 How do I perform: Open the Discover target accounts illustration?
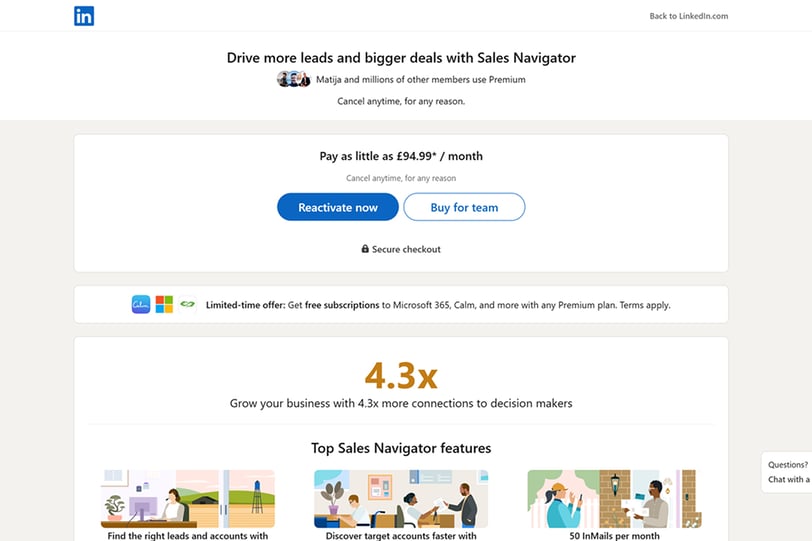point(401,499)
